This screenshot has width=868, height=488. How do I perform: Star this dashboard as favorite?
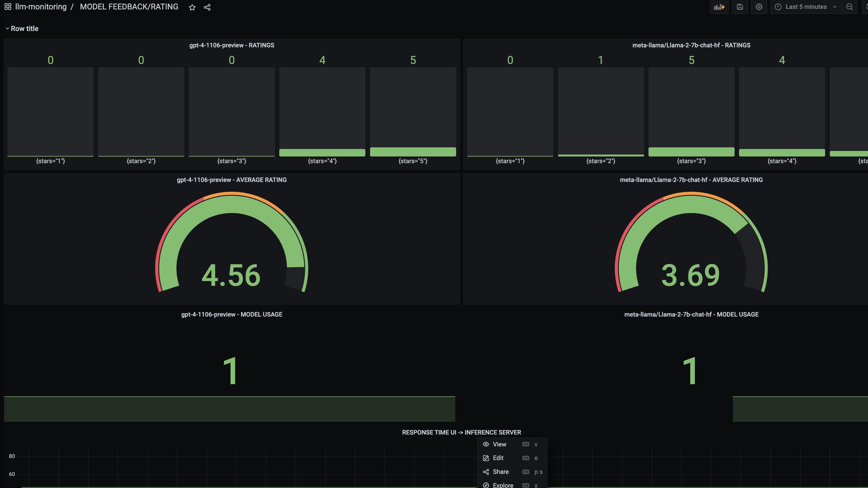pyautogui.click(x=192, y=7)
